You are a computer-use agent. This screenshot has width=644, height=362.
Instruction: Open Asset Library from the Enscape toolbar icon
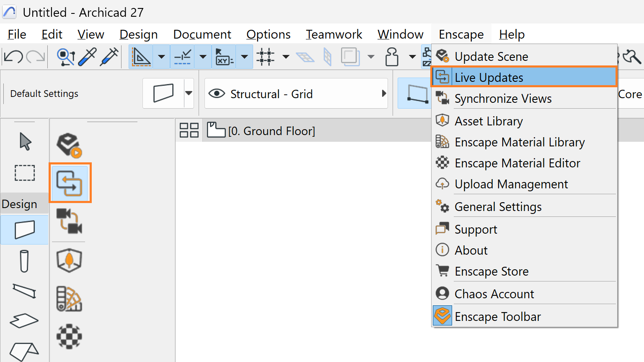click(69, 261)
